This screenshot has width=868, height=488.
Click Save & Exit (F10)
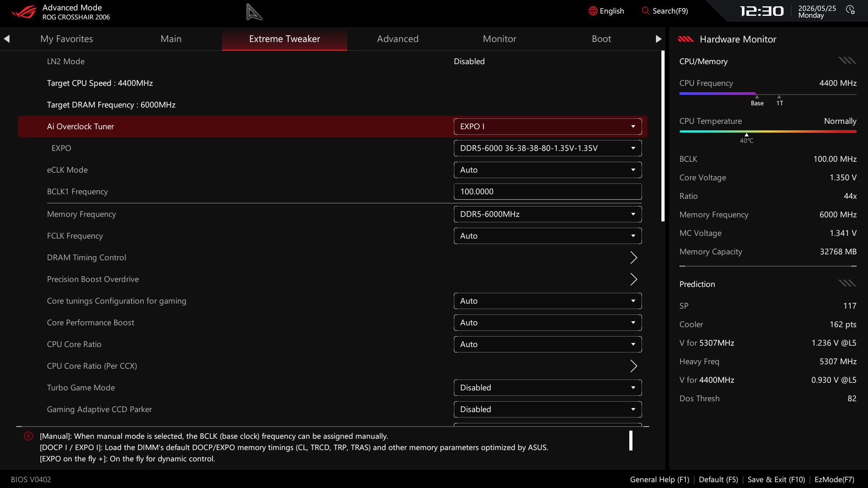point(776,479)
